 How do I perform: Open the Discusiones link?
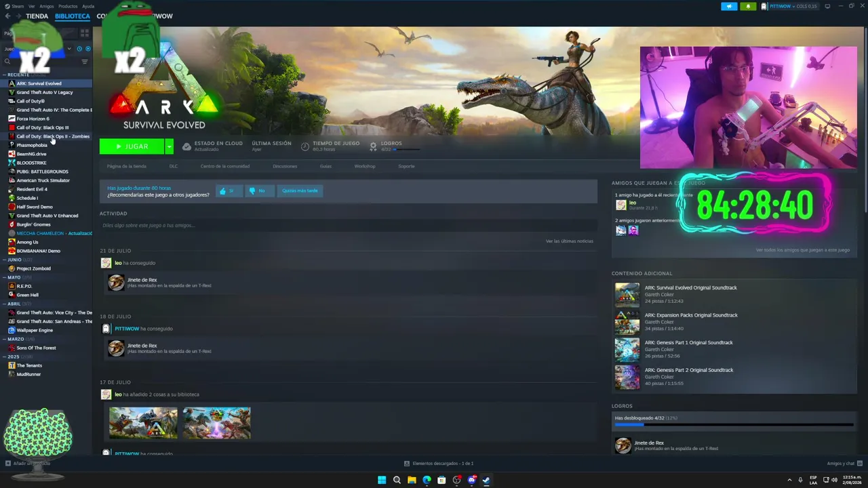tap(285, 166)
